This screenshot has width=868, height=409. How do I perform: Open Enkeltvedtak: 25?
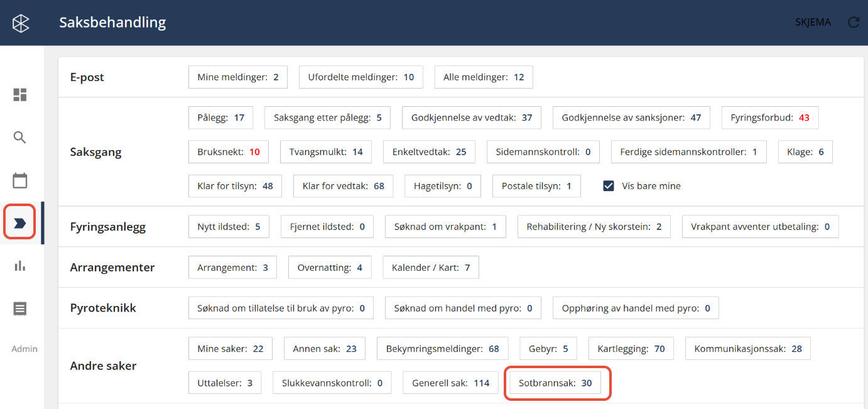coord(429,152)
